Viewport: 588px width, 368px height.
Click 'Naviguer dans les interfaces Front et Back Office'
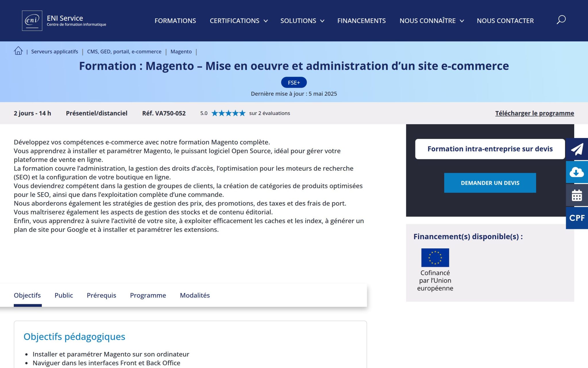(x=107, y=363)
